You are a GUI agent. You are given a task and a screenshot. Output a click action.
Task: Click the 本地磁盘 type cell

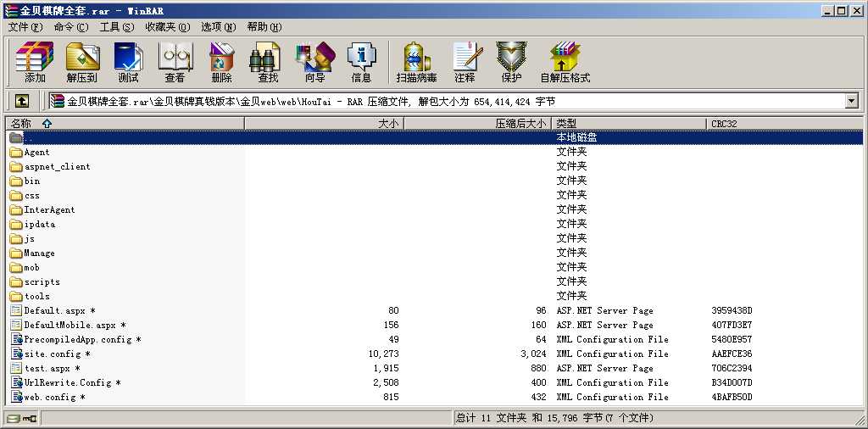[x=576, y=137]
